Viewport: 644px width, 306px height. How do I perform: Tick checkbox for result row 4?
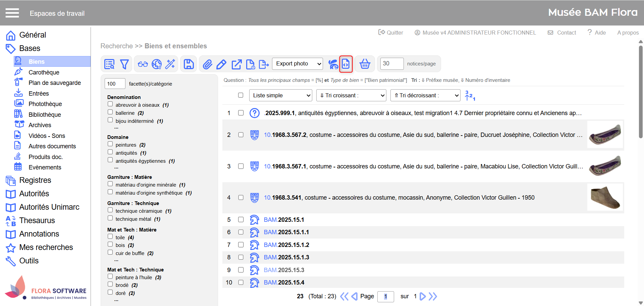(x=241, y=198)
